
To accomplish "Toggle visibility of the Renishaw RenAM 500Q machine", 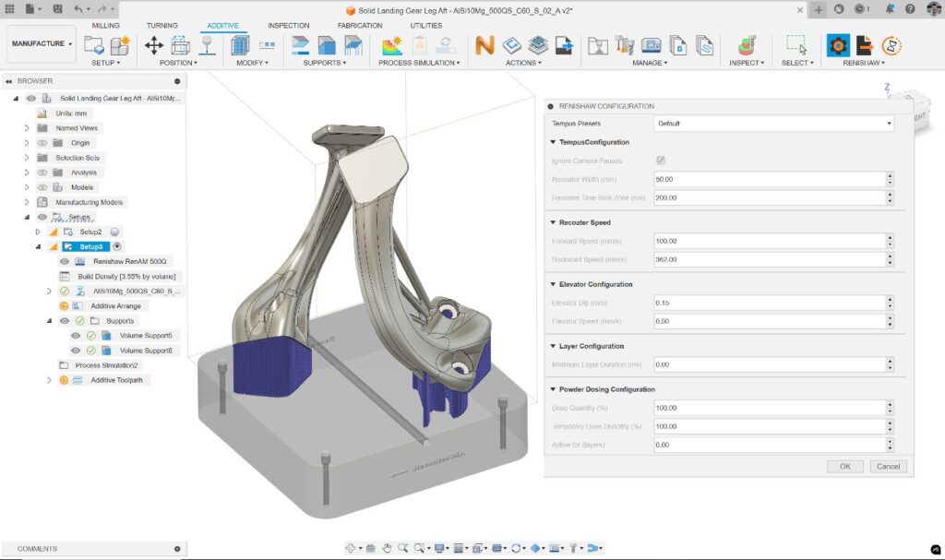I will tap(64, 261).
